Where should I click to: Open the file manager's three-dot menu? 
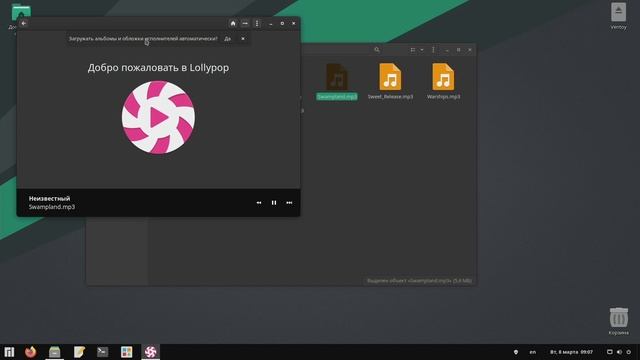pyautogui.click(x=433, y=50)
